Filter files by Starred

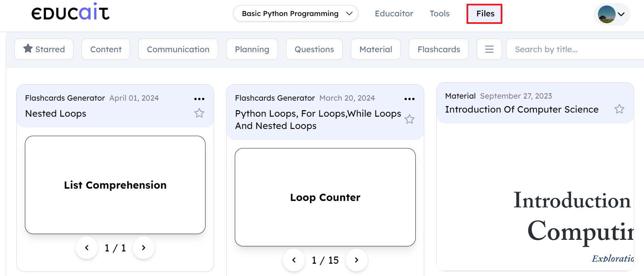(44, 49)
